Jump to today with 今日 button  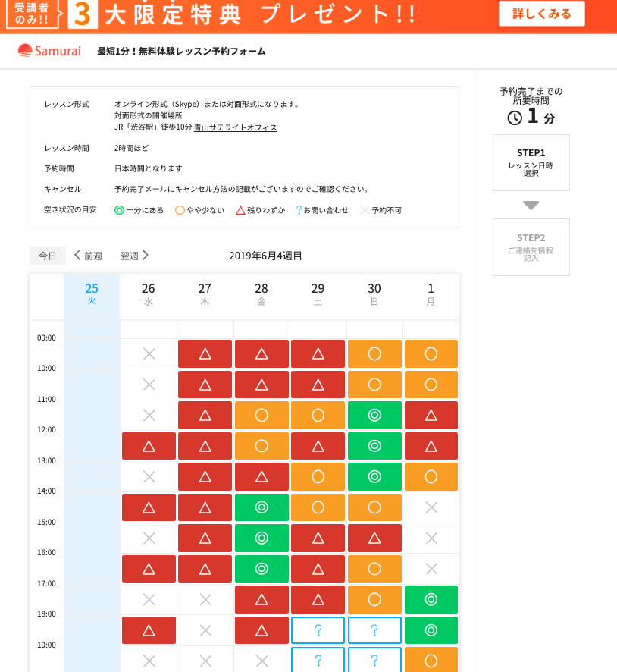[48, 256]
